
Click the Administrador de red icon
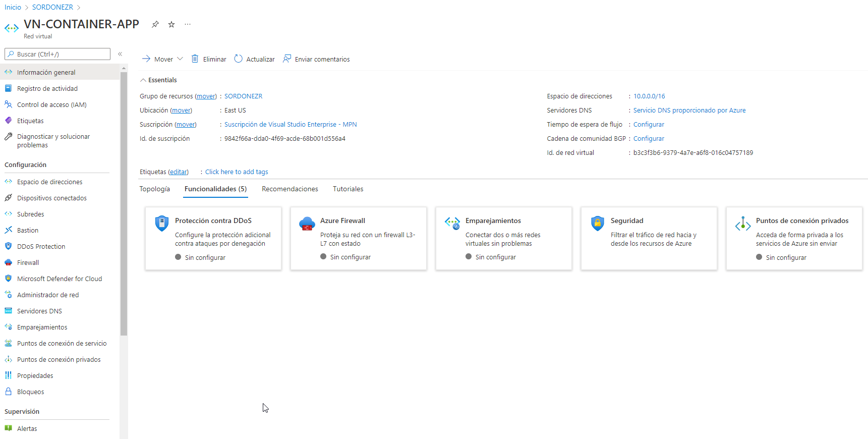pyautogui.click(x=8, y=295)
